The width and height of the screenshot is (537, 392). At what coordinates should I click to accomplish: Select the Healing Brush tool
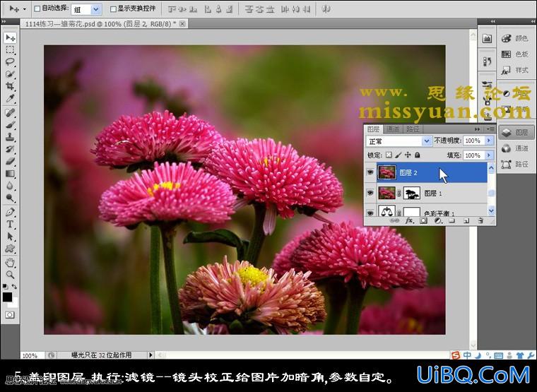[10, 112]
